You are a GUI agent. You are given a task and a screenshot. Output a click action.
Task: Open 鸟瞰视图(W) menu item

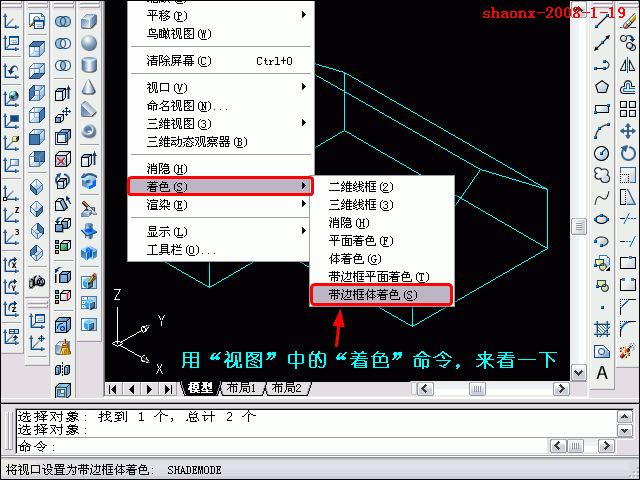pos(220,33)
